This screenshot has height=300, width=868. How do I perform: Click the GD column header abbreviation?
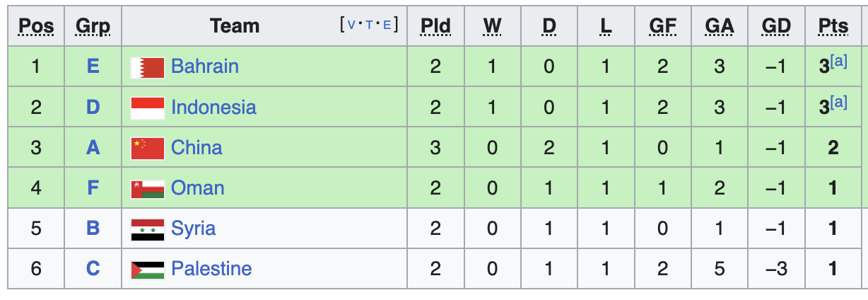pos(776,27)
